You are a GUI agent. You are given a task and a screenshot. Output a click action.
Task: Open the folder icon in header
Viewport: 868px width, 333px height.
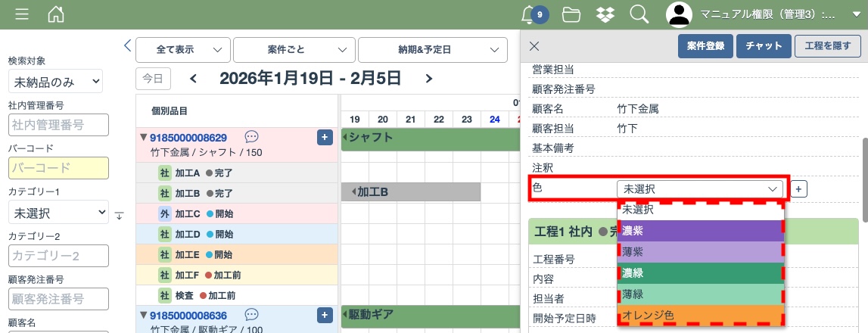pyautogui.click(x=571, y=14)
